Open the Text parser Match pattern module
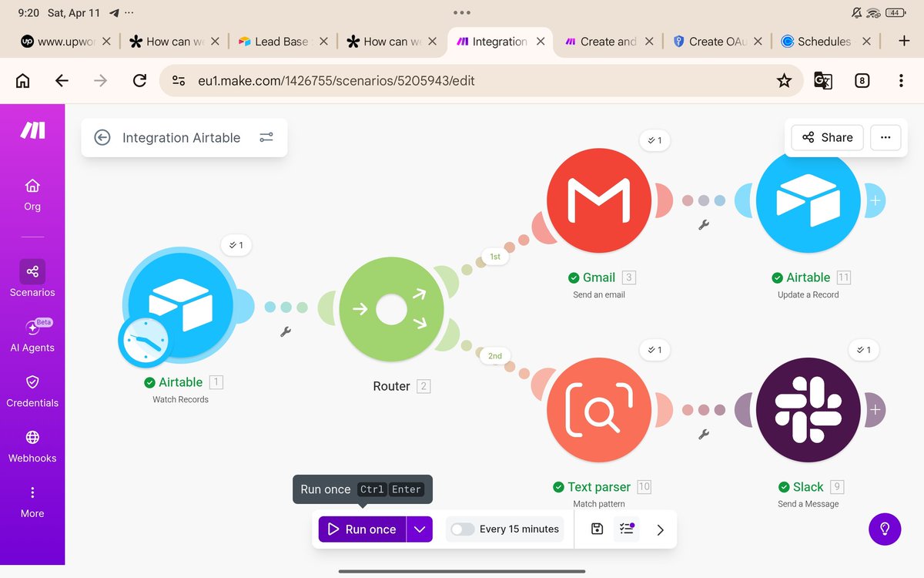 tap(599, 409)
